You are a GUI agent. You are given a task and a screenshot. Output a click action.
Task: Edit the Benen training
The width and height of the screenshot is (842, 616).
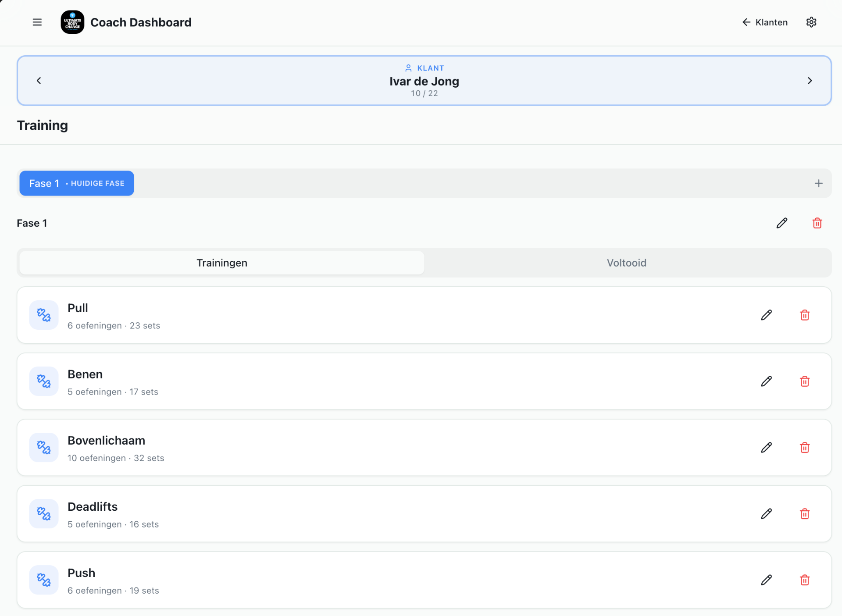766,381
